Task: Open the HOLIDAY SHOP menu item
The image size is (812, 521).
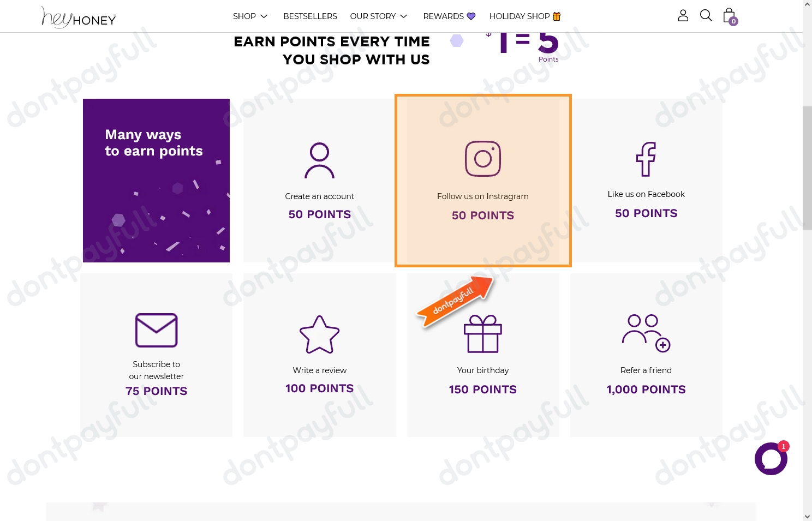Action: tap(524, 16)
